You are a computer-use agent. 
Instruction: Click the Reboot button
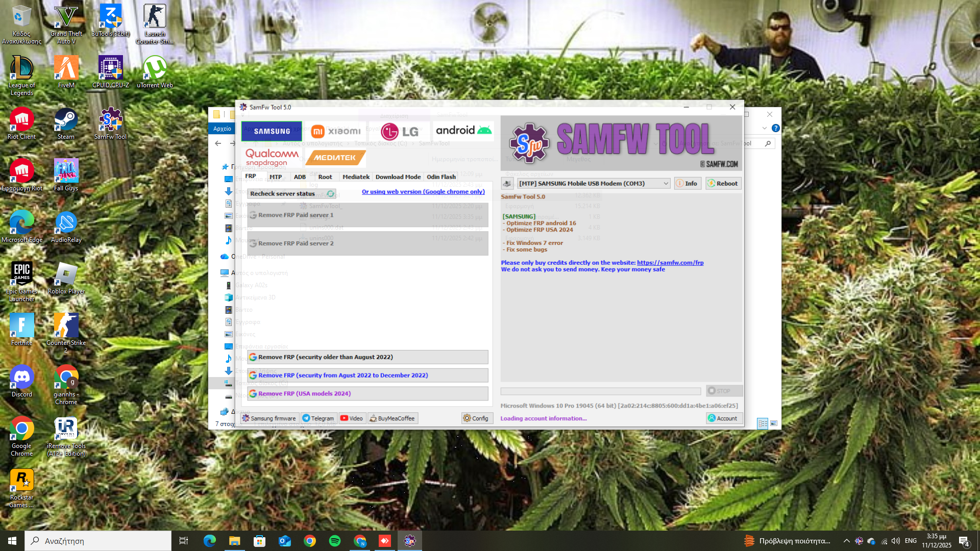pyautogui.click(x=723, y=184)
